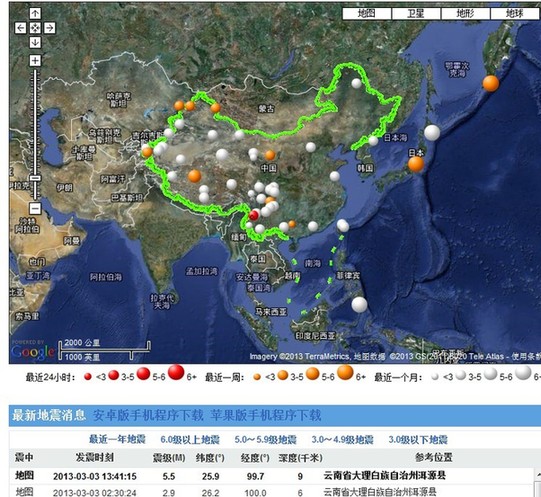Switch to 地形 terrain view
This screenshot has height=497, width=541.
tap(465, 13)
